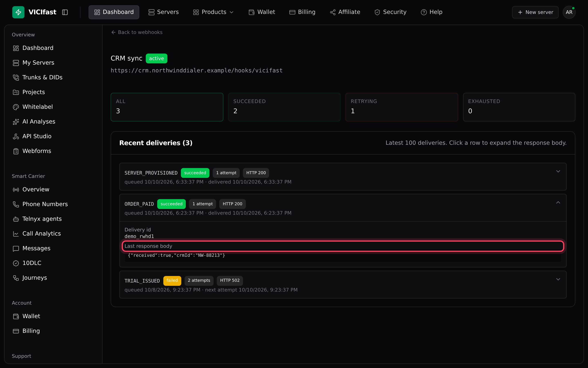Open Wallet in the top navigation

[x=262, y=12]
